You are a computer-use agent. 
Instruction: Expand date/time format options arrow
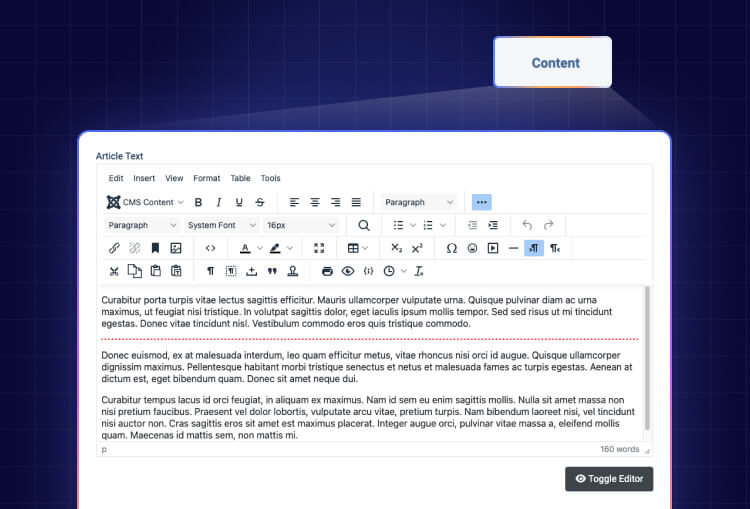404,271
